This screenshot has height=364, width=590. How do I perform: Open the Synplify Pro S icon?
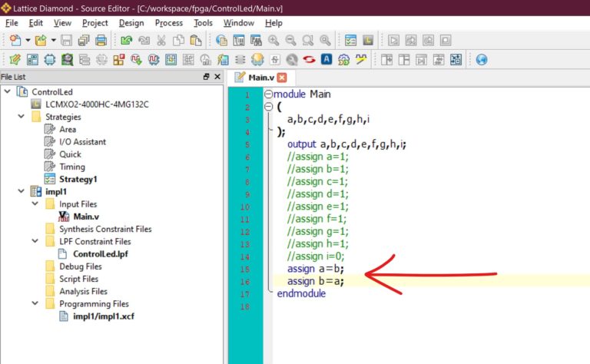309,59
